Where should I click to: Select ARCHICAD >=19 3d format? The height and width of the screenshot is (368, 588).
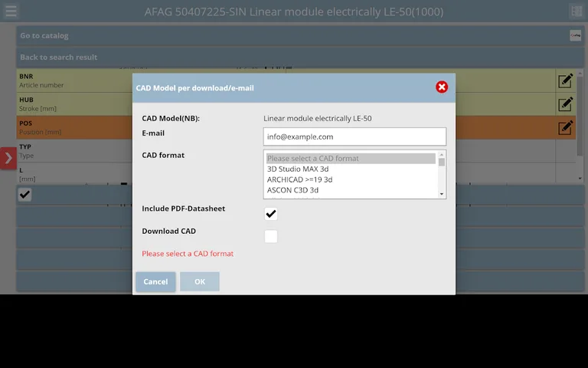(x=351, y=179)
